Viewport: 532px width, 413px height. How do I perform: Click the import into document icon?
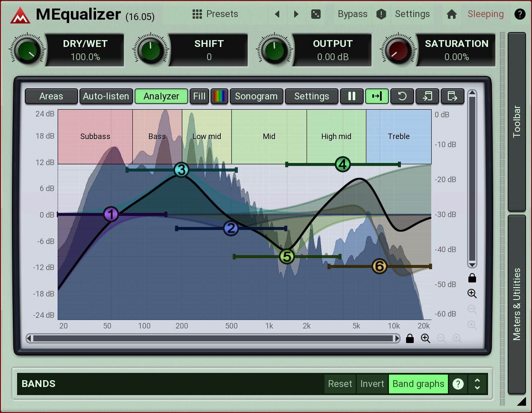click(427, 96)
